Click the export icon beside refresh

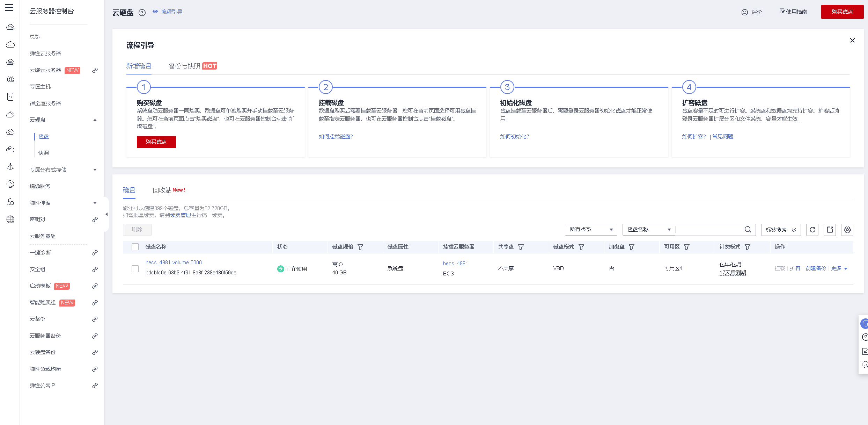click(830, 230)
